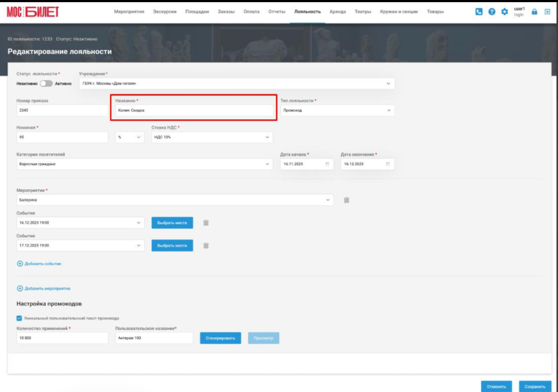Go to the Мероприятия menu item
The image size is (558, 392).
129,12
